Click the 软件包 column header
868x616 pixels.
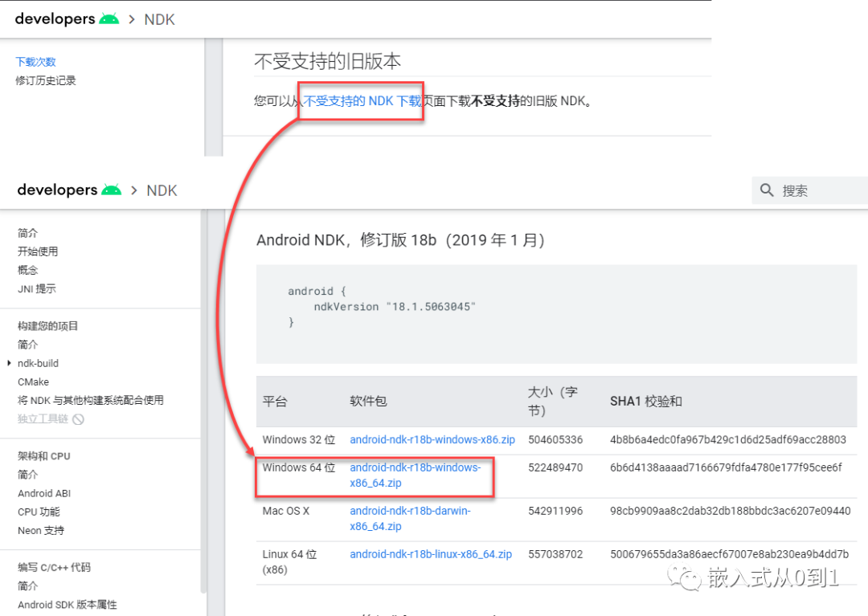pyautogui.click(x=368, y=402)
